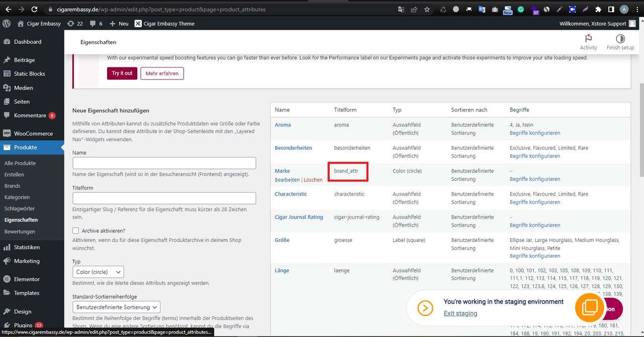Image resolution: width=644 pixels, height=337 pixels.
Task: Toggle the browser side panel icon
Action: 611,9
